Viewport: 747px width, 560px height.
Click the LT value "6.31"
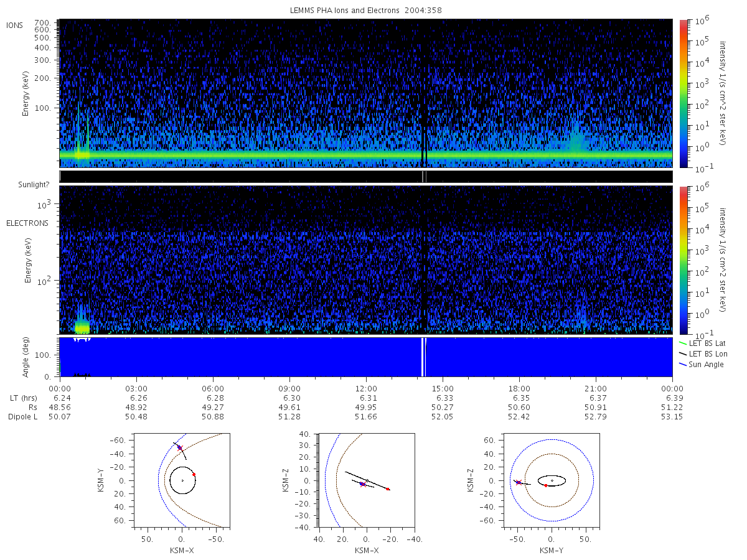[366, 398]
